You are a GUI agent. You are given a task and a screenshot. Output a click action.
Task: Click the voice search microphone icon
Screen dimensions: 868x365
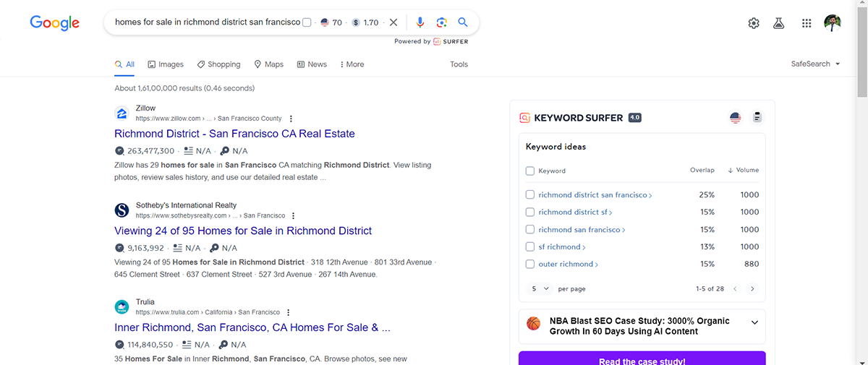[420, 22]
